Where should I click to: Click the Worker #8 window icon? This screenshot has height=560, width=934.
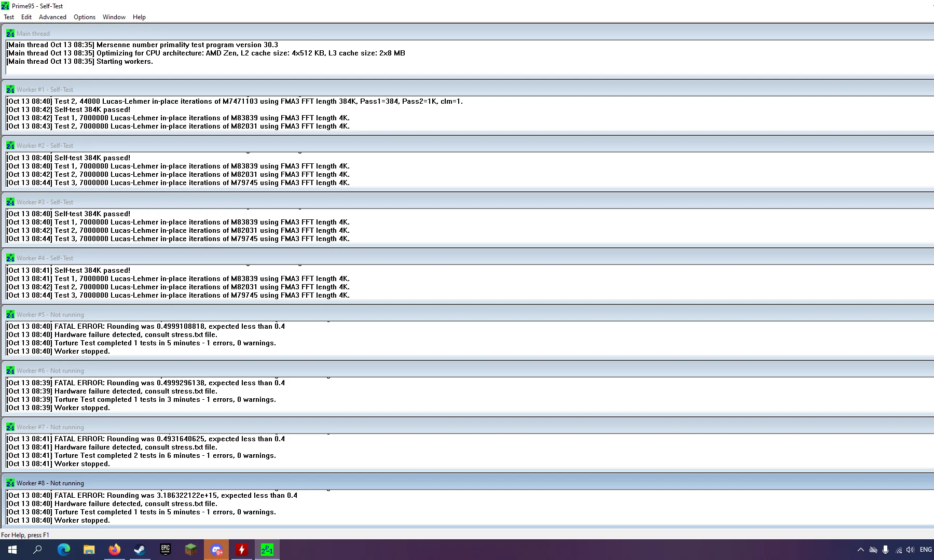tap(10, 483)
